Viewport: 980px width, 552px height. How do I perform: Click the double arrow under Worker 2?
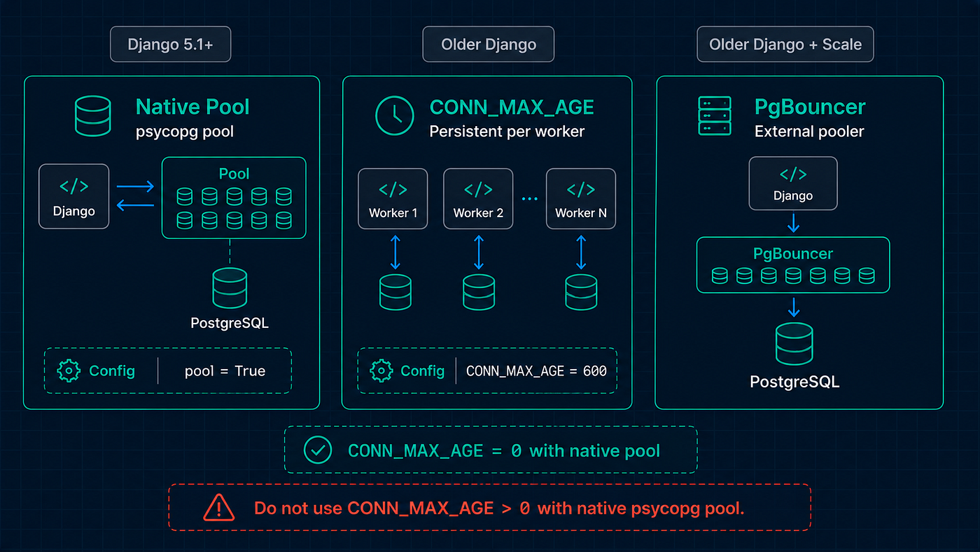[x=479, y=252]
